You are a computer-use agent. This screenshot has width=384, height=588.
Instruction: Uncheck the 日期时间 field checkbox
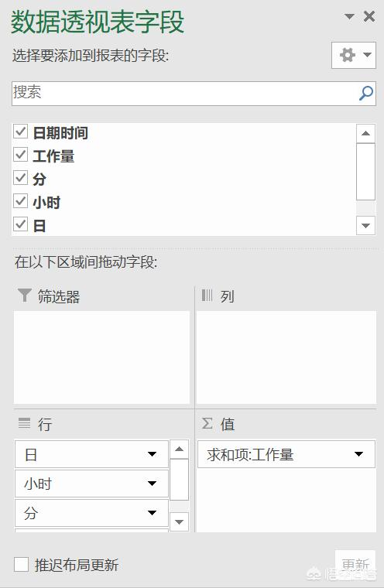coord(20,132)
